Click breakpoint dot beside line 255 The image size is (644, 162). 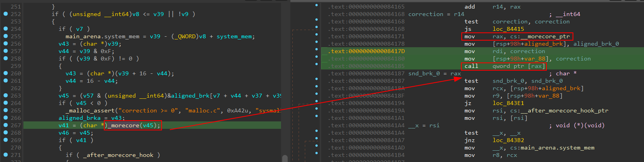click(5, 36)
